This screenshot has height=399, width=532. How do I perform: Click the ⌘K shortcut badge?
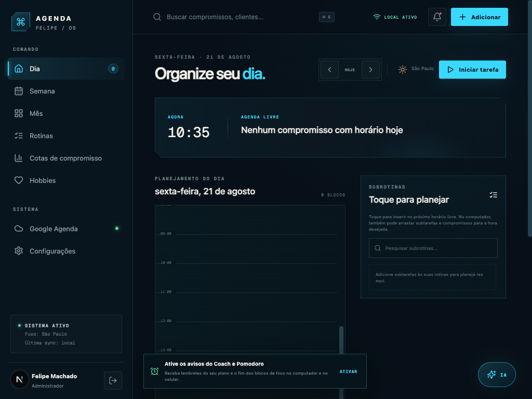coord(326,17)
